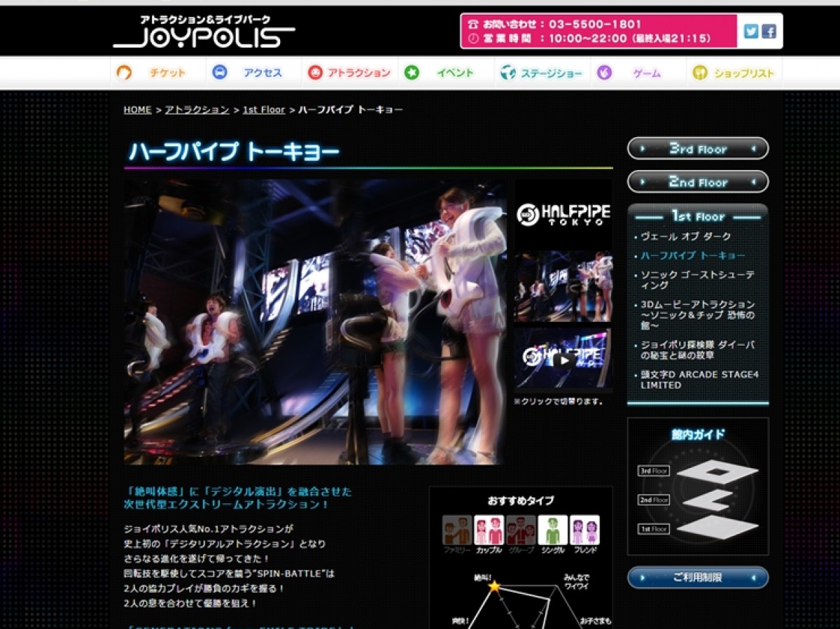Click the 館内ガイド heading
840x629 pixels.
click(x=698, y=434)
